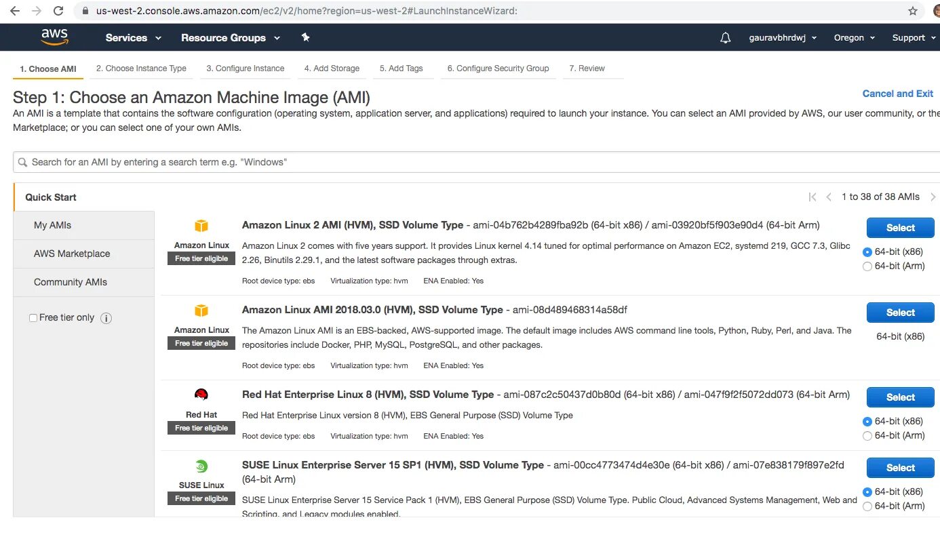Go to 3. Configure Instance step
940x560 pixels.
click(246, 68)
